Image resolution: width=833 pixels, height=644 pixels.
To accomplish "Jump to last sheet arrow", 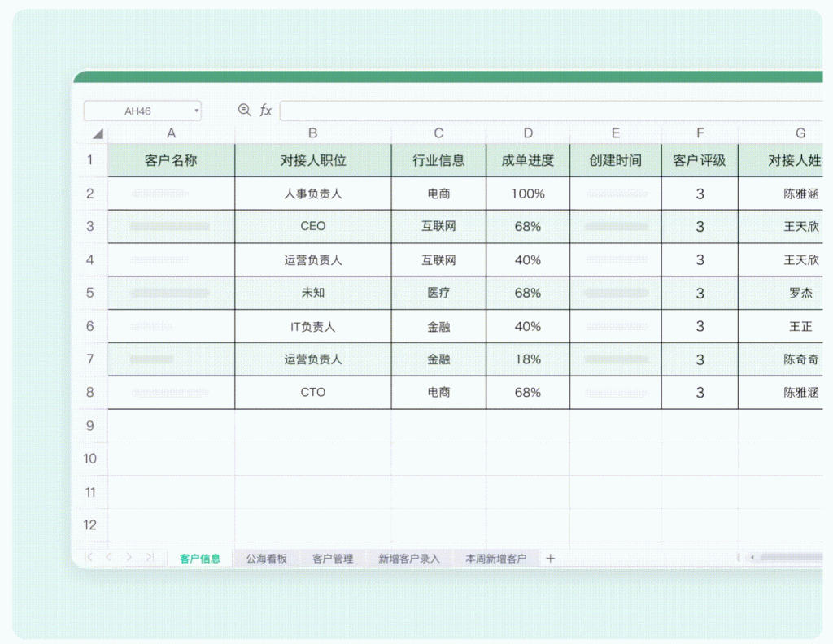I will 149,558.
